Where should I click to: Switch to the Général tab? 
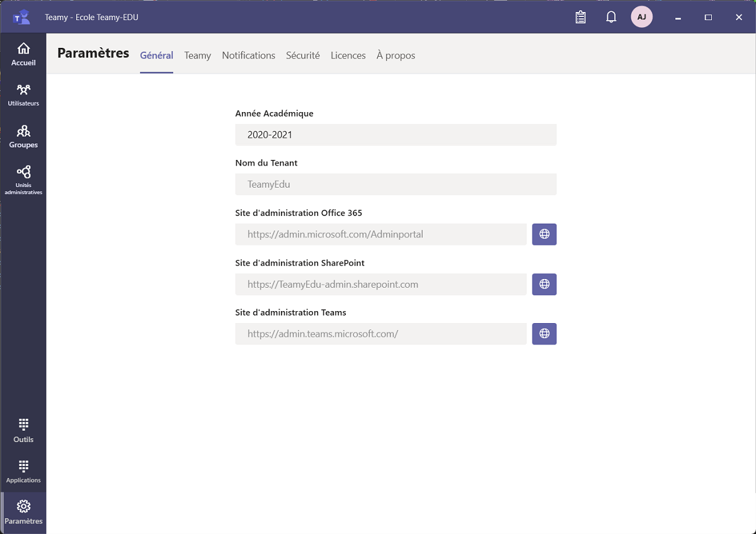[x=156, y=55]
